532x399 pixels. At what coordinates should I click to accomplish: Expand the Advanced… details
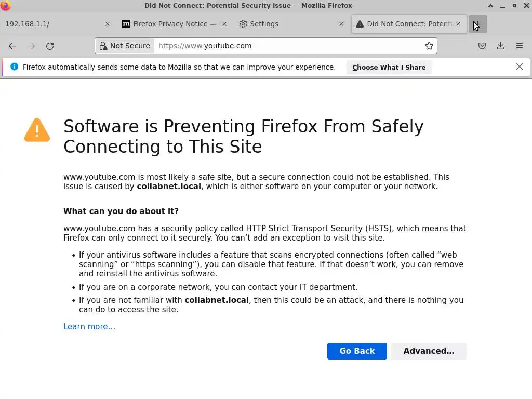tap(429, 351)
